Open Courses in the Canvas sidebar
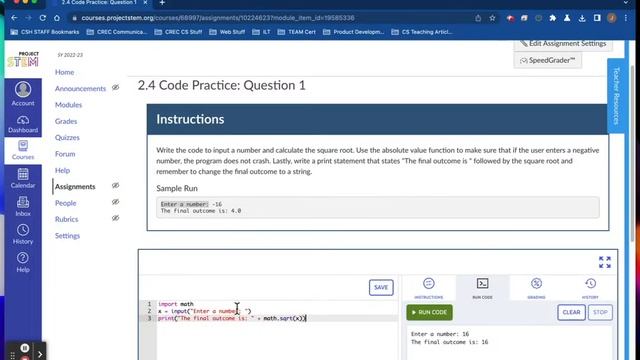640x360 pixels. (23, 151)
